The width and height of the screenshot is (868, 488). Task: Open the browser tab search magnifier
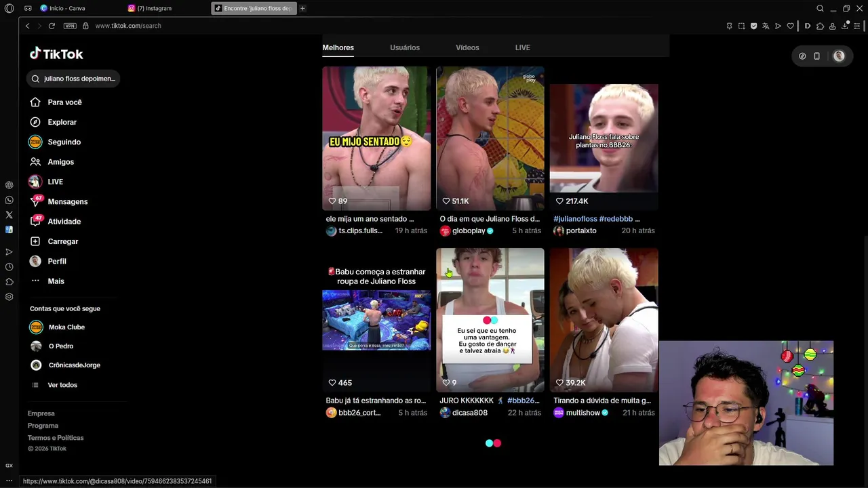pos(820,8)
